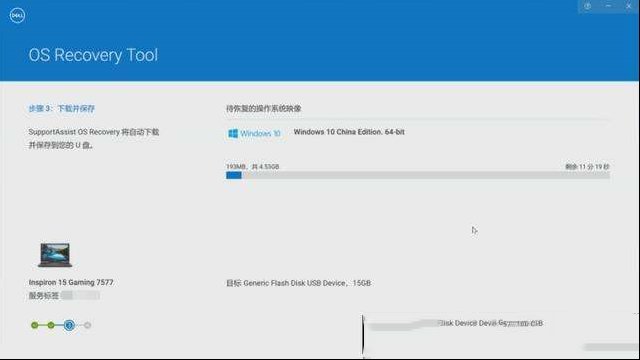This screenshot has height=360, width=640.
Task: Click the grey unfilled download progress track
Action: tap(426, 175)
